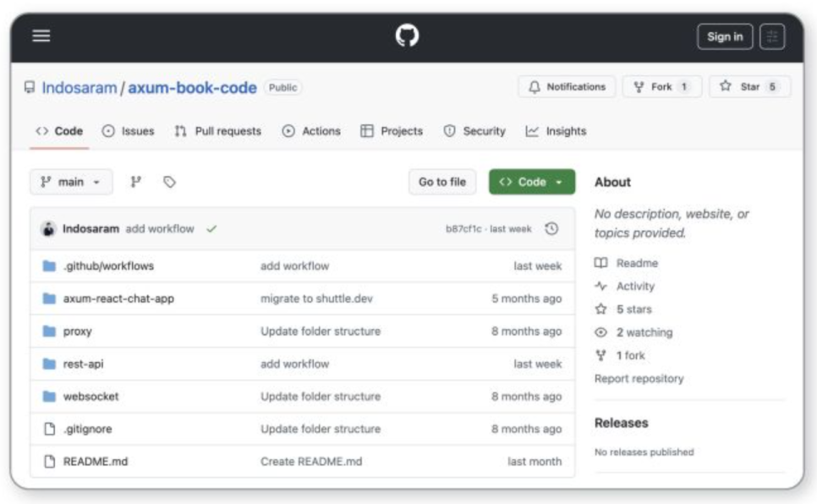
Task: Open the hamburger navigation menu
Action: click(41, 36)
